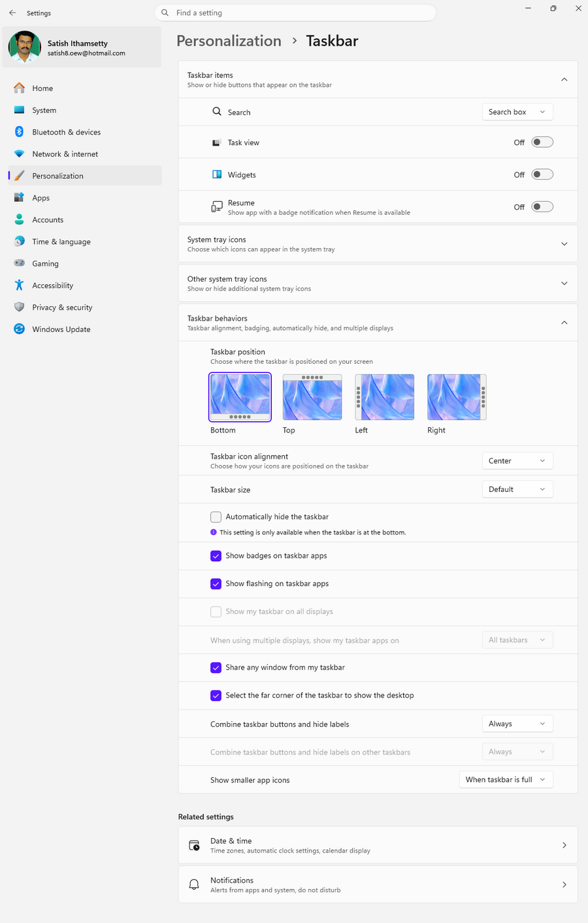The height and width of the screenshot is (923, 588).
Task: Expand Other system tray icons section
Action: click(x=564, y=283)
